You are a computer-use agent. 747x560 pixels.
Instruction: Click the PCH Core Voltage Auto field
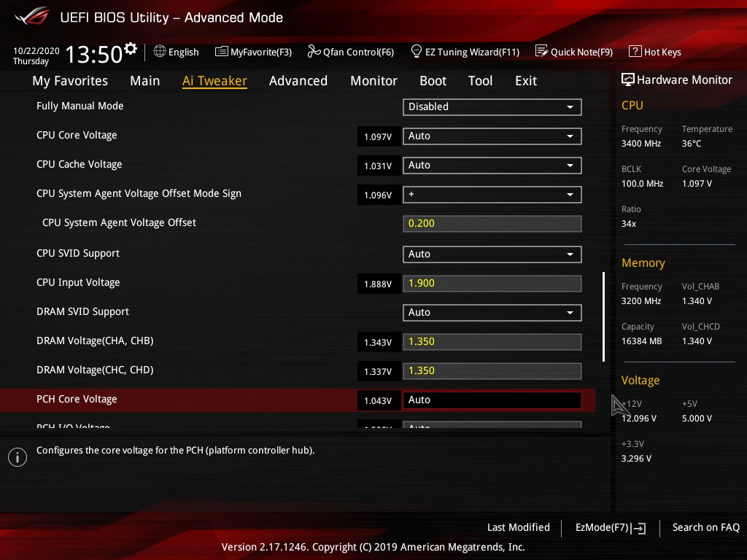point(492,400)
